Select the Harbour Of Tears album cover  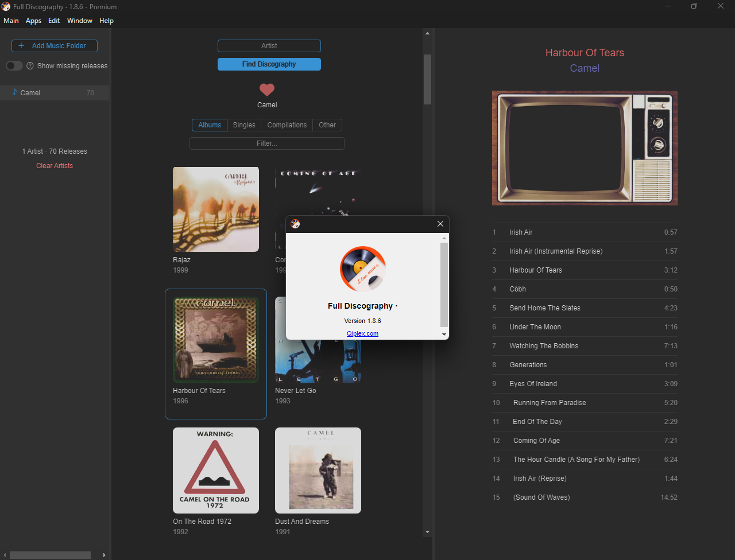pyautogui.click(x=216, y=340)
